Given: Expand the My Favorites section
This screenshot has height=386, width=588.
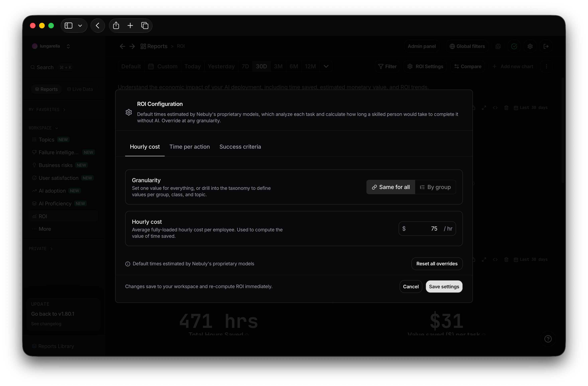Looking at the screenshot, I should [47, 109].
